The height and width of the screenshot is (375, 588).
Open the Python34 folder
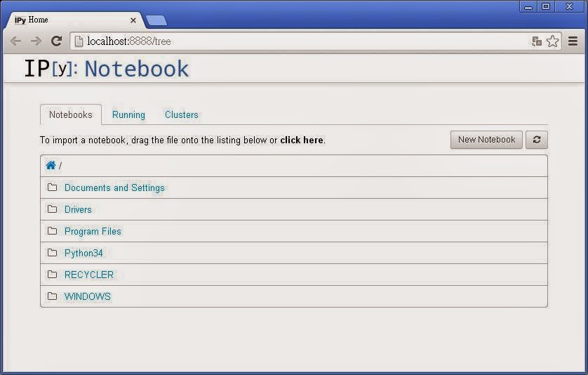coord(83,253)
